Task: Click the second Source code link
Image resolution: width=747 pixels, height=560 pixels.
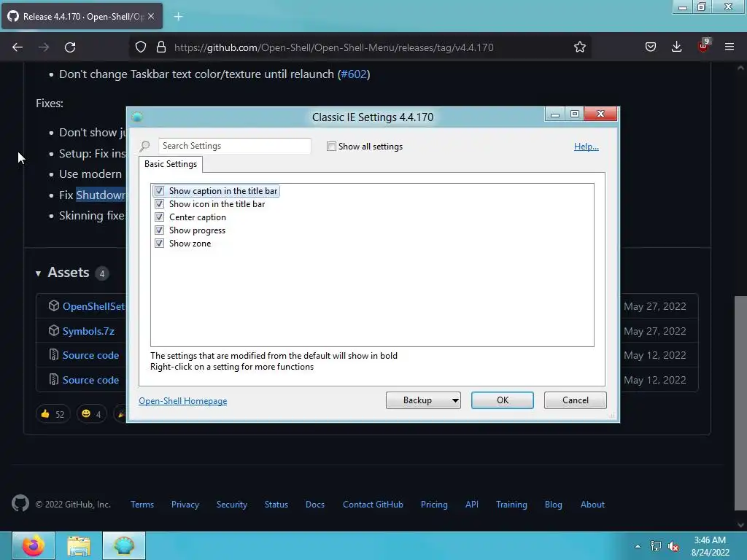Action: point(90,380)
